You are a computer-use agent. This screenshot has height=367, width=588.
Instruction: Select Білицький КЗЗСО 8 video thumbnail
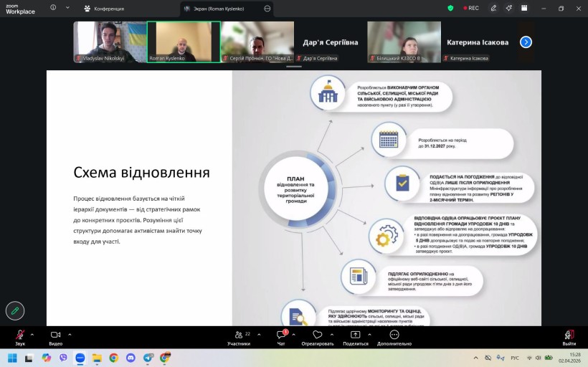pyautogui.click(x=404, y=42)
